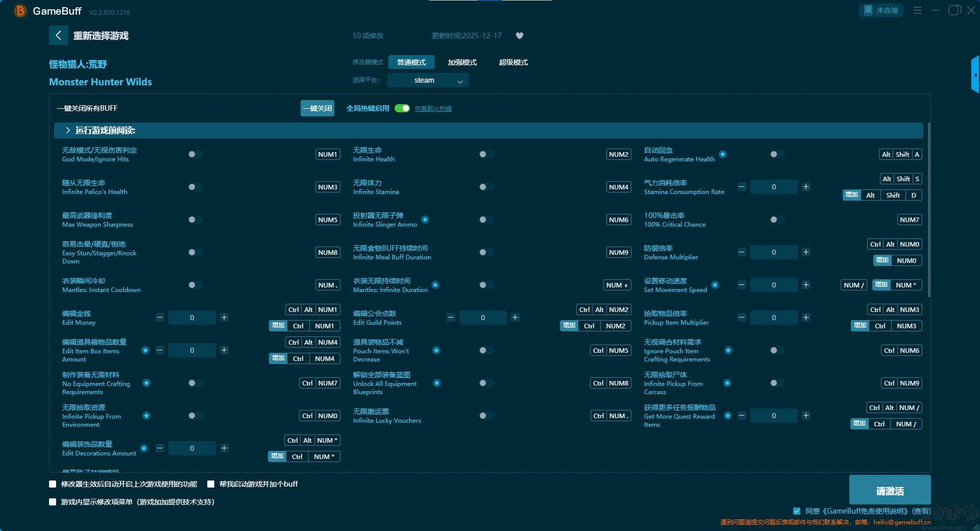
Task: Click the heart favorite icon
Action: 520,36
